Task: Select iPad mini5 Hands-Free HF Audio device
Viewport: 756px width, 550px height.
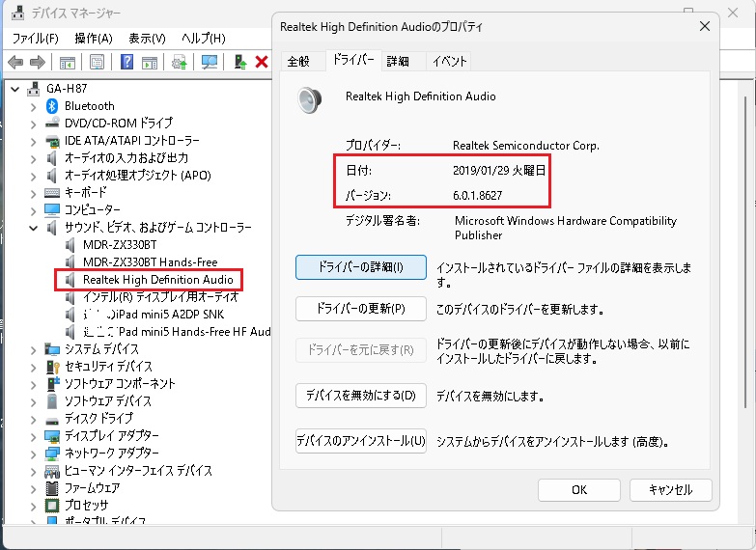Action: pyautogui.click(x=177, y=332)
